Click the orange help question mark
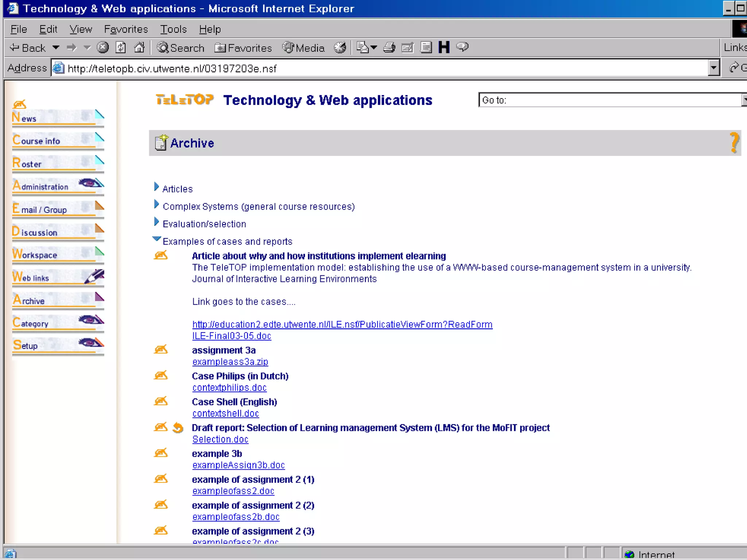This screenshot has height=560, width=747. pos(734,143)
